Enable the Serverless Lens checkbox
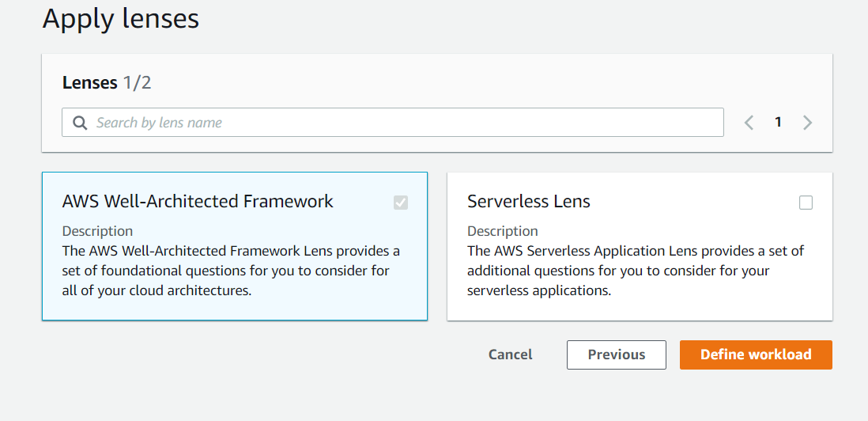The image size is (868, 421). point(806,203)
